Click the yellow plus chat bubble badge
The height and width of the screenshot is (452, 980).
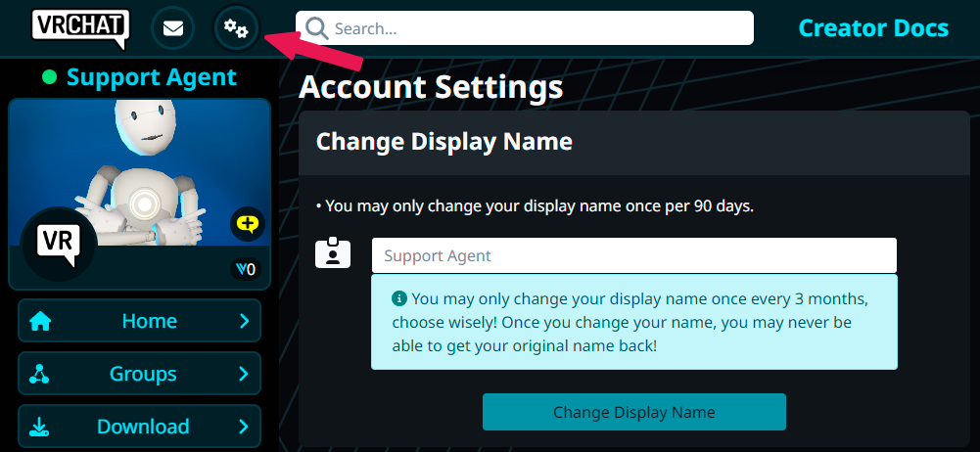[248, 223]
